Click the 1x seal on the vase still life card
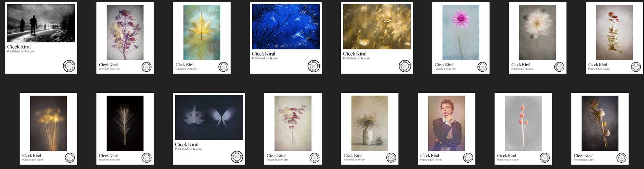The height and width of the screenshot is (169, 644). [x=391, y=158]
